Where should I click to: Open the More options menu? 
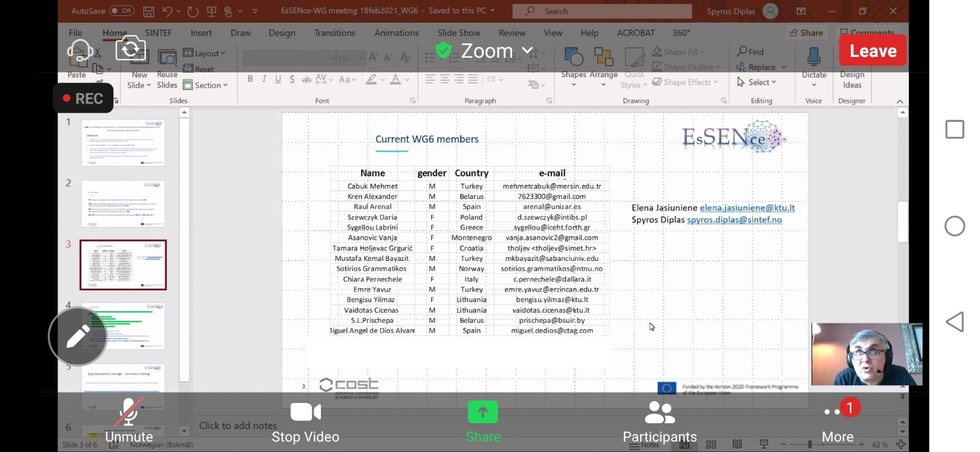(837, 421)
